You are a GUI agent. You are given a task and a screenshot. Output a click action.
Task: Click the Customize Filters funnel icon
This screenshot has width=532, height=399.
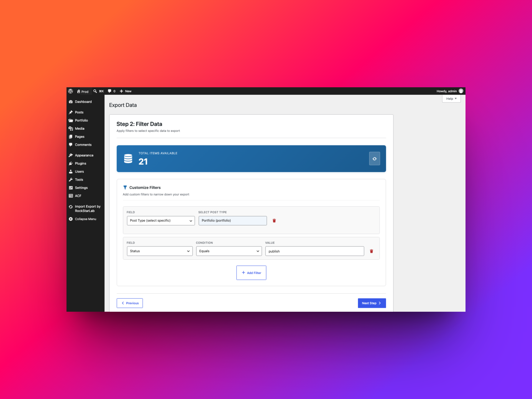125,188
